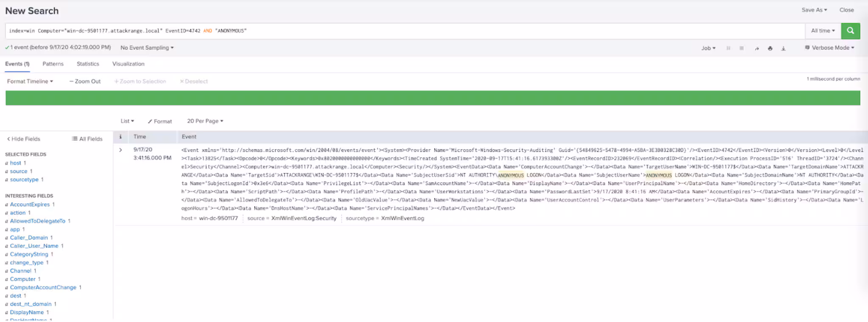Open the 20 Per Page dropdown

tap(205, 121)
